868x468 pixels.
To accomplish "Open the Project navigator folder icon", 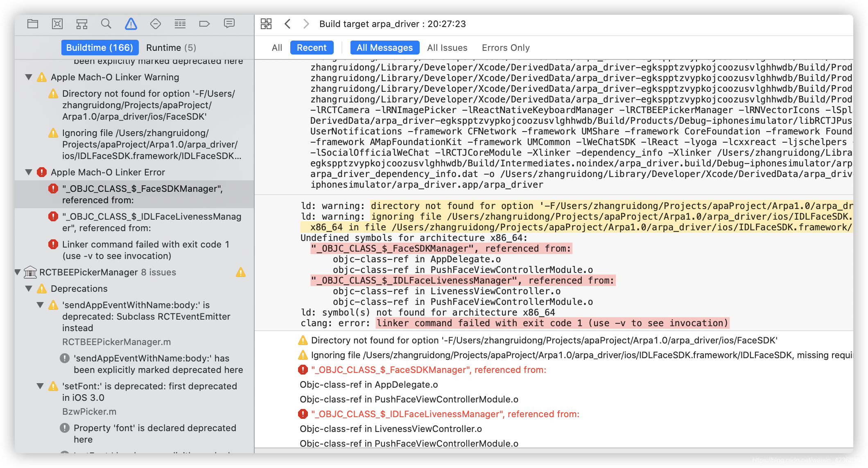I will coord(33,24).
